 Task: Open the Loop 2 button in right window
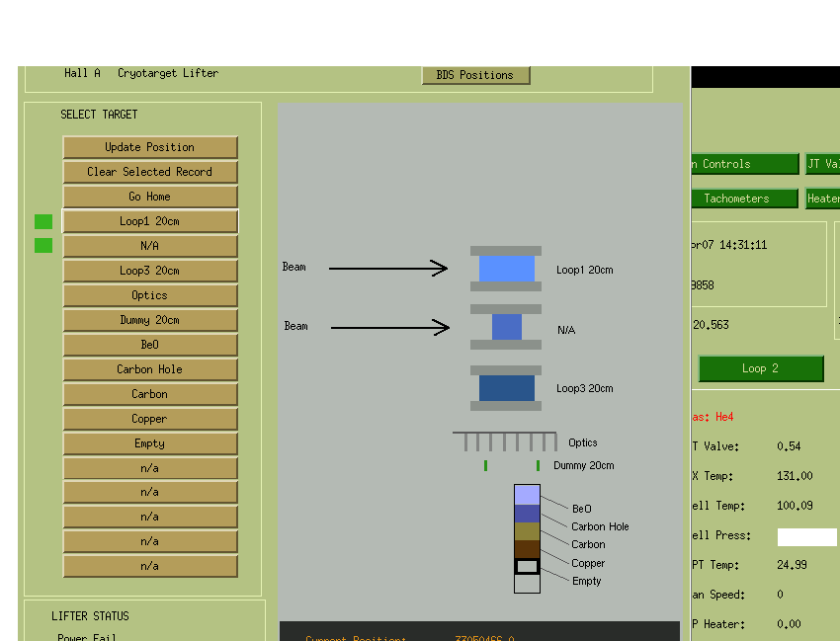click(x=761, y=368)
